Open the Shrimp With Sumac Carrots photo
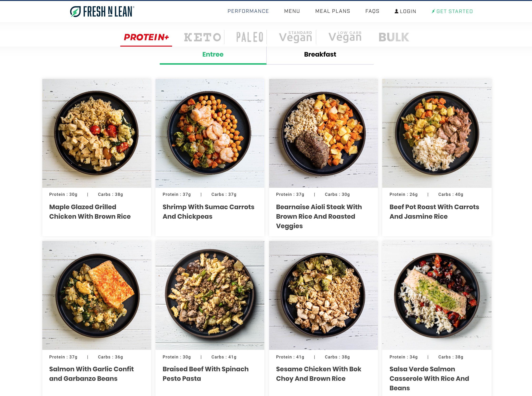Screen dimensions: 532x396 [x=210, y=133]
